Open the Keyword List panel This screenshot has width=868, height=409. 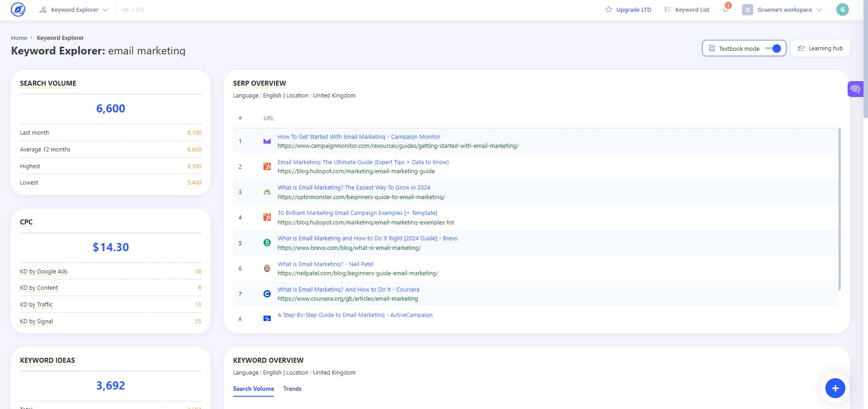click(686, 10)
